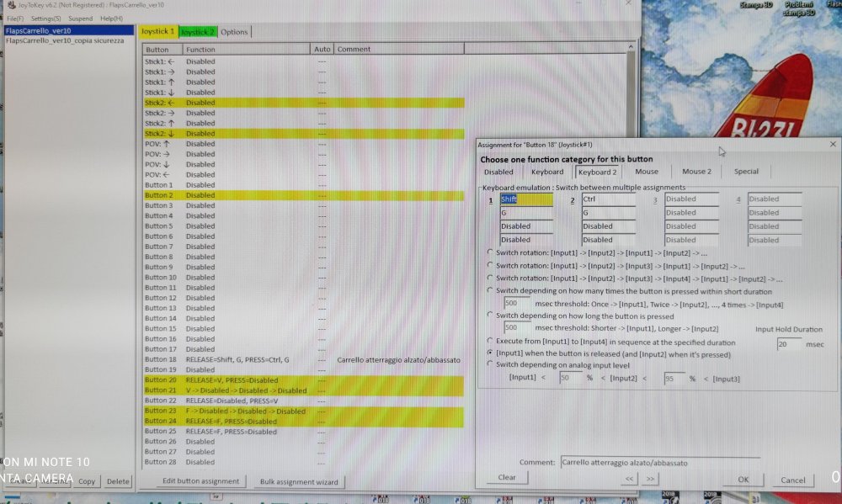
Task: Select the FlapsCarrello_ver10 profile
Action: coord(69,30)
